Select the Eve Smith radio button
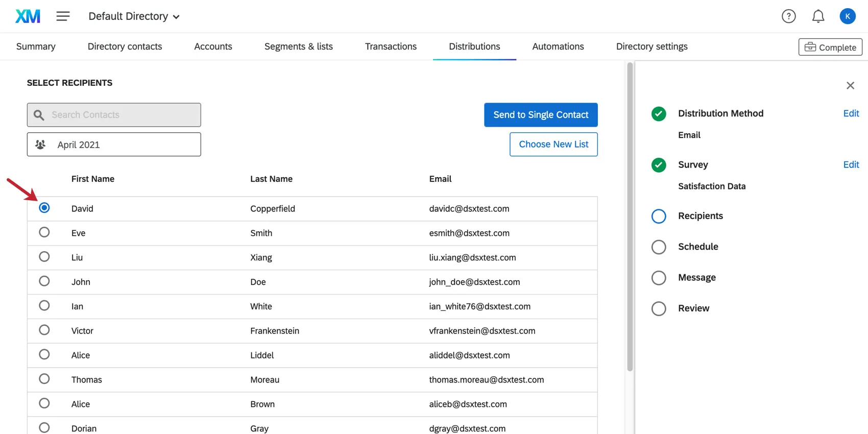 44,232
